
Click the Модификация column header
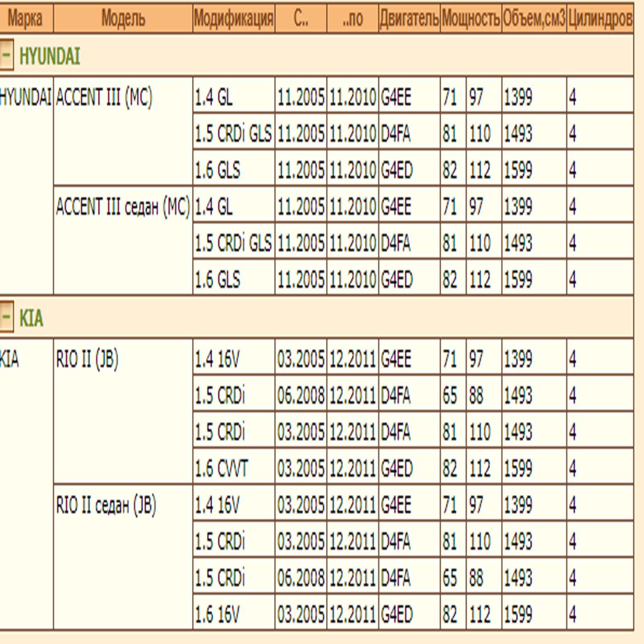tap(233, 19)
